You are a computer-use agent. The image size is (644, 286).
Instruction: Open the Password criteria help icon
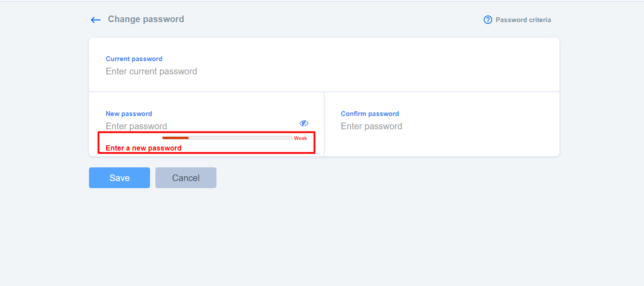[488, 19]
